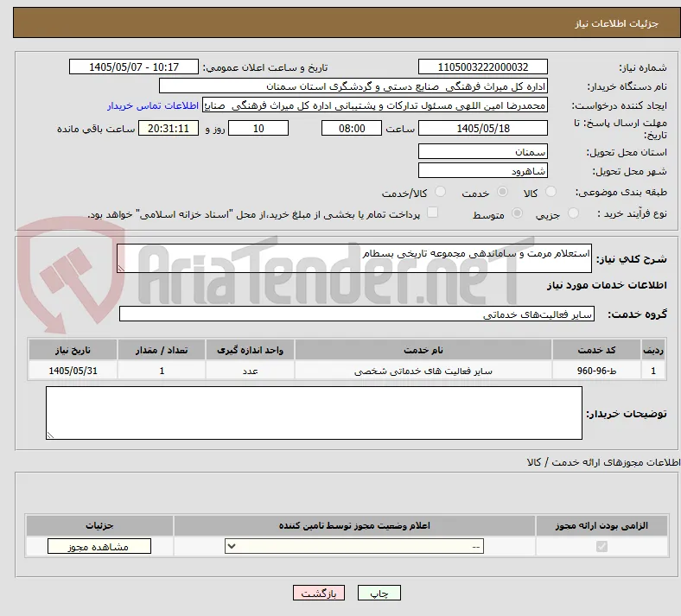Select the جزیی purchase type radio

pyautogui.click(x=573, y=213)
